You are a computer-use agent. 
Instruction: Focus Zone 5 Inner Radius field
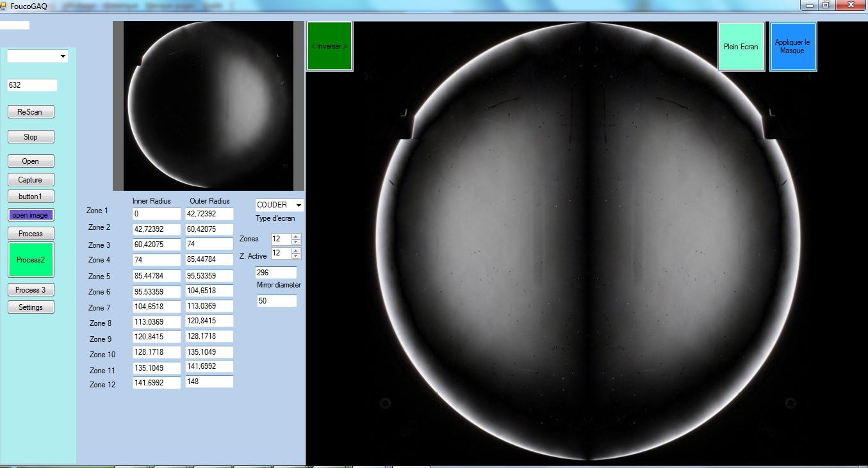coord(157,277)
